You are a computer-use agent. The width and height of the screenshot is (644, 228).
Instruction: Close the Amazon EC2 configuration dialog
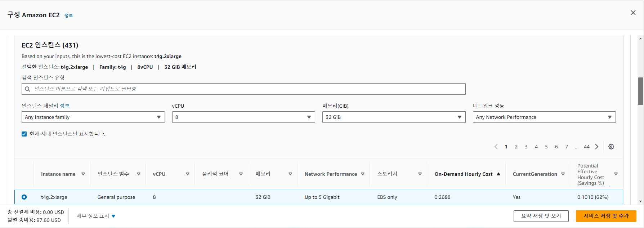click(x=633, y=13)
